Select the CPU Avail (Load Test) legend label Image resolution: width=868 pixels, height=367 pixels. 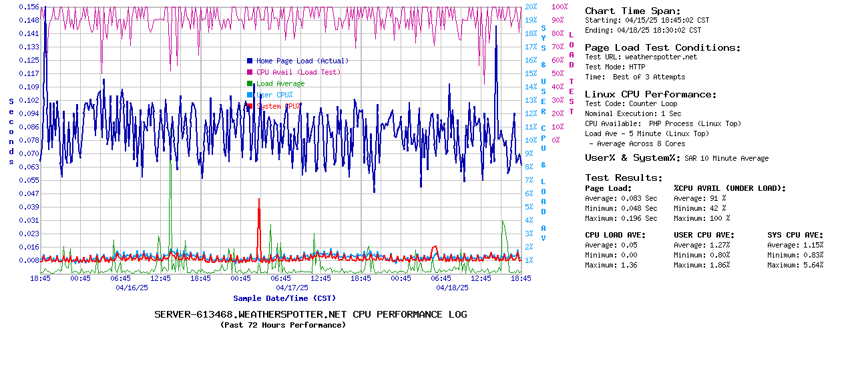(298, 72)
